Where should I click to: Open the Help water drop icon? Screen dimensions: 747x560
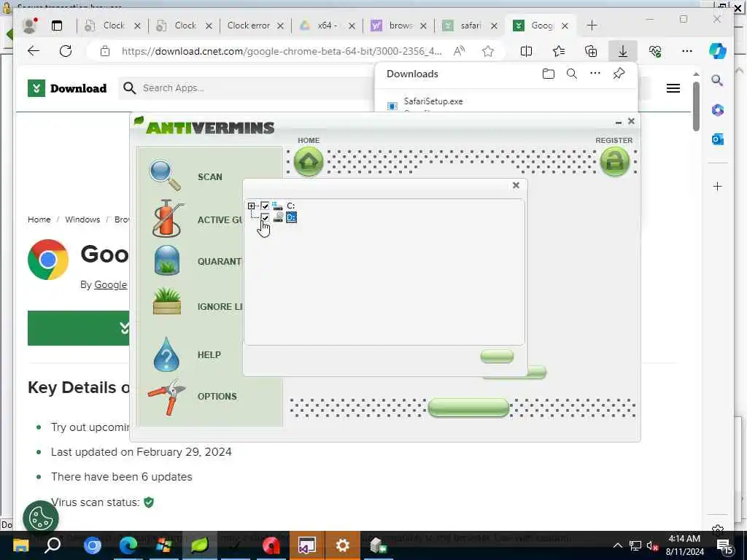click(x=166, y=354)
